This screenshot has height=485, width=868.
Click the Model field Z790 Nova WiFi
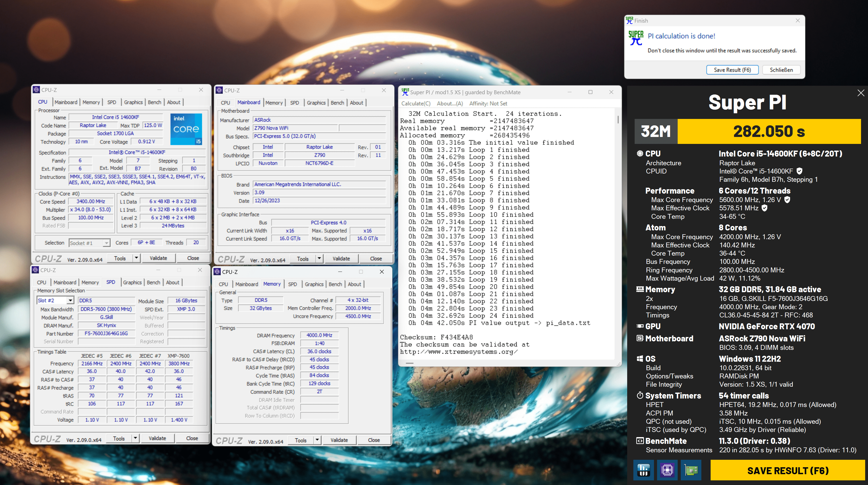point(295,128)
